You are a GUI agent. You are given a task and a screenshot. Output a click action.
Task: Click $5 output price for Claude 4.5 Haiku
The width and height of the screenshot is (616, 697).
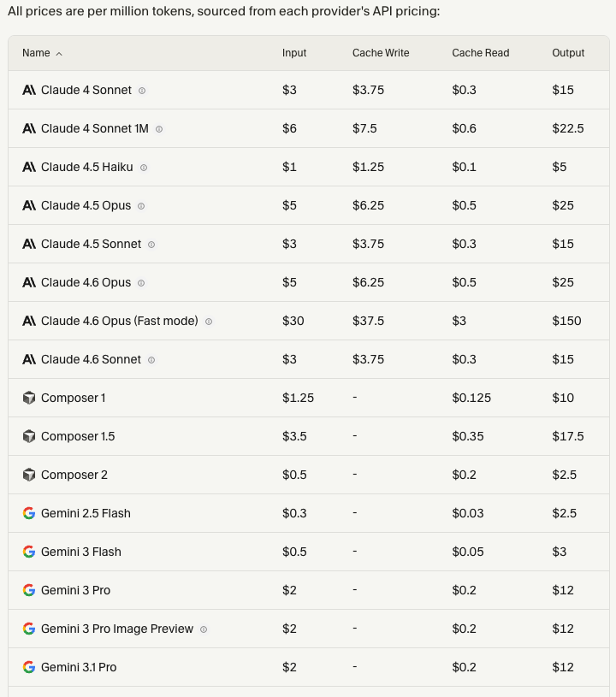pyautogui.click(x=560, y=167)
